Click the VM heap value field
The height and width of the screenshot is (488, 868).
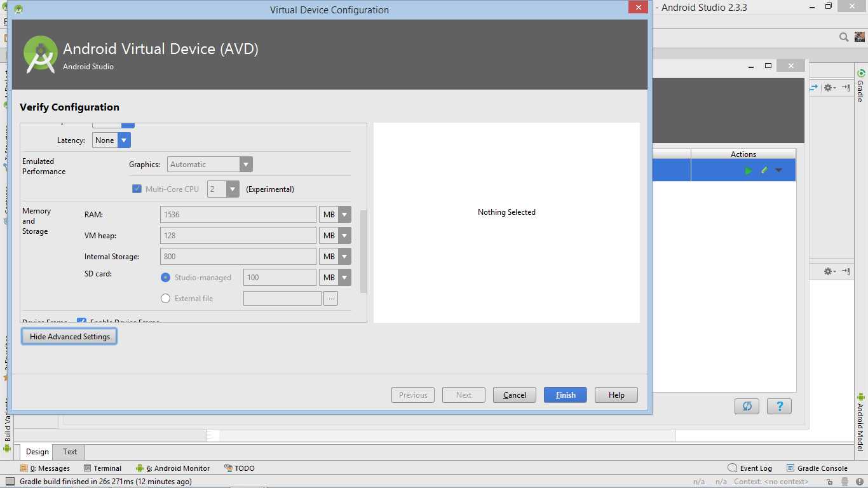(x=238, y=236)
